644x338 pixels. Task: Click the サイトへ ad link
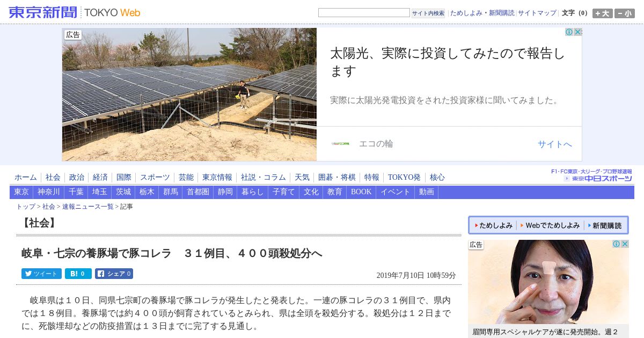[x=555, y=144]
